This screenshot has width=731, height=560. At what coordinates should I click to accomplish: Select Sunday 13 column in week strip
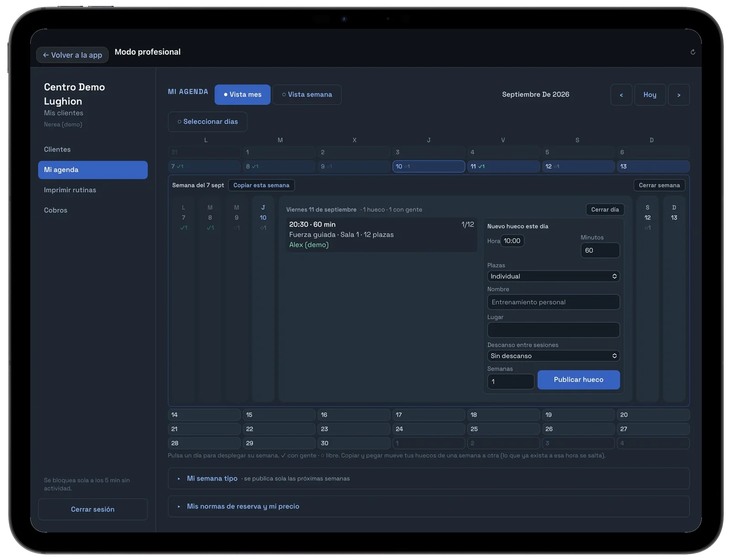674,299
